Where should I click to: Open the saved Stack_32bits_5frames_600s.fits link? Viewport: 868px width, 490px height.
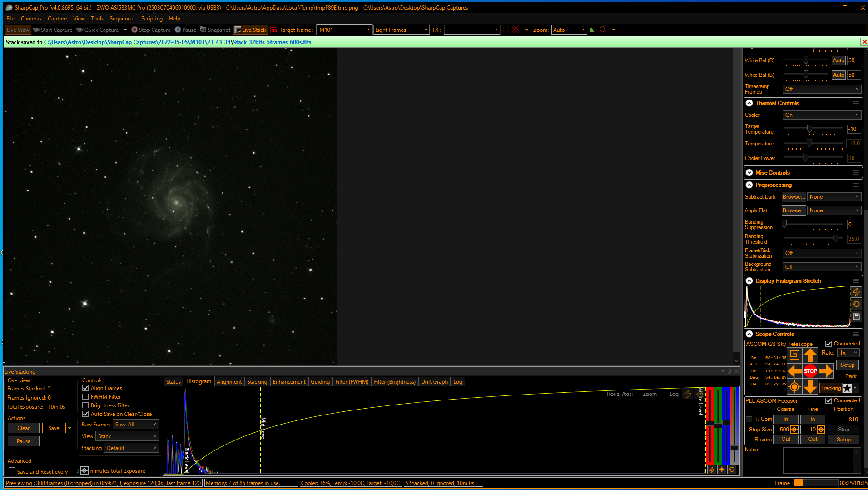click(272, 42)
